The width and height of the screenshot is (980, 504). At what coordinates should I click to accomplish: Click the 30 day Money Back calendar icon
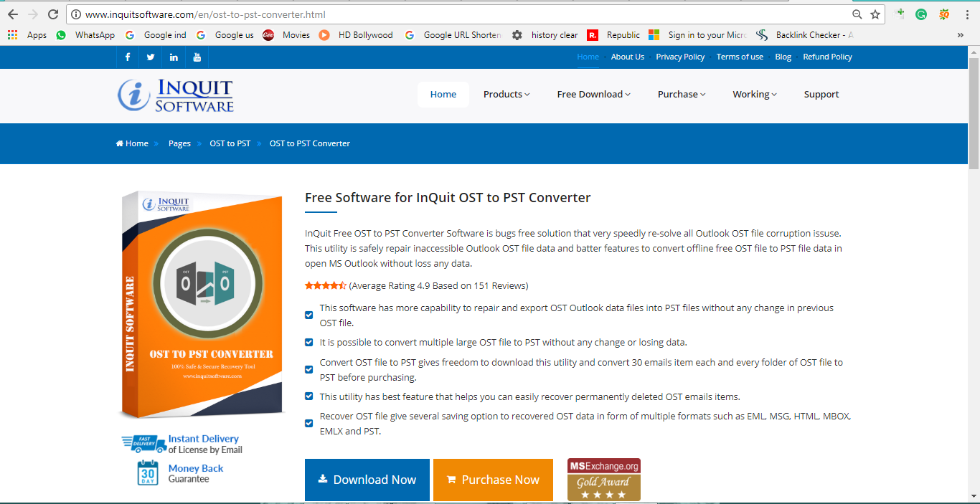tap(148, 473)
